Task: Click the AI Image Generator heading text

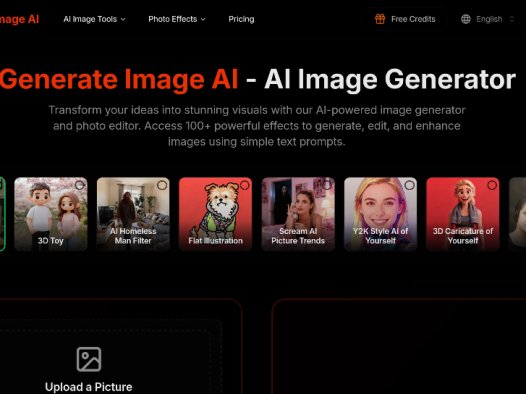Action: [x=390, y=79]
